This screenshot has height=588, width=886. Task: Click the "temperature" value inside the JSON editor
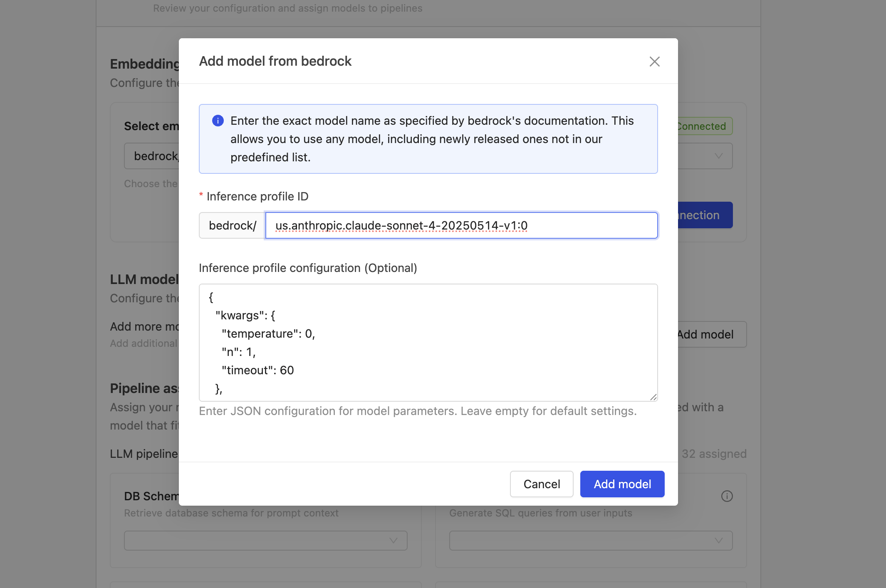coord(311,333)
